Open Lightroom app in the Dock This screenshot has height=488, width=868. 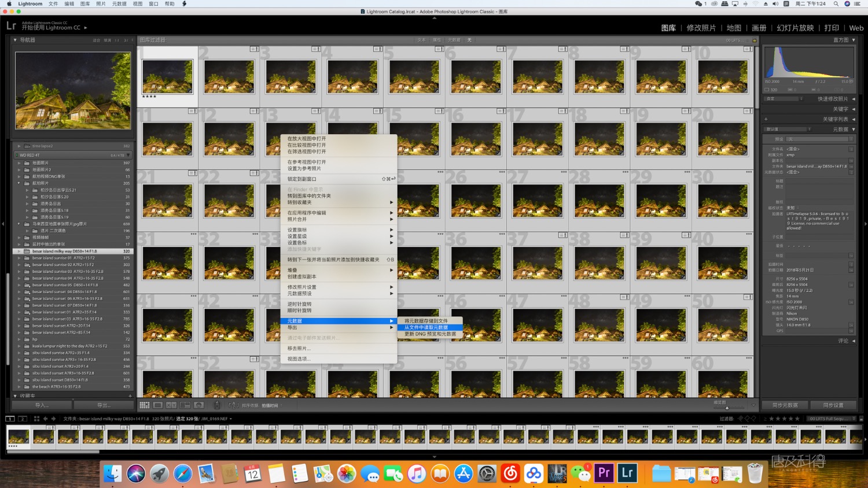pos(628,473)
